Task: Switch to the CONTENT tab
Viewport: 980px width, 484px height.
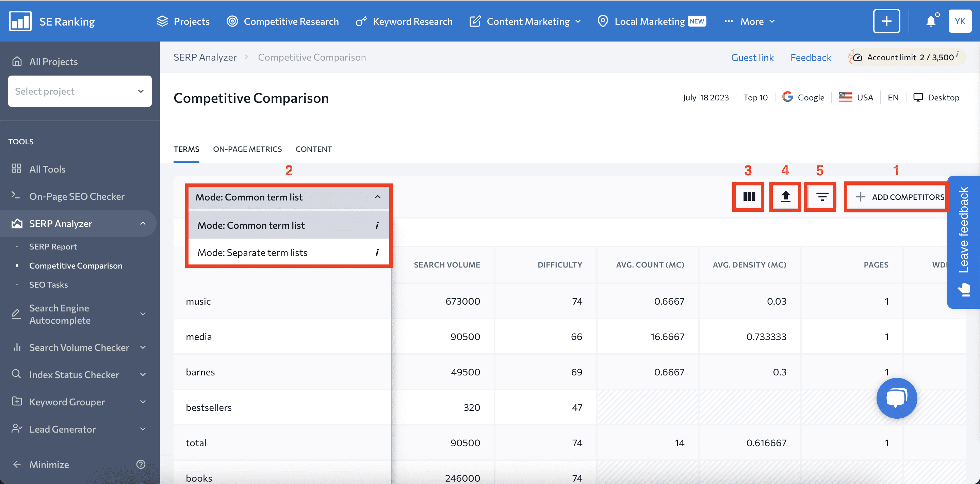Action: 314,149
